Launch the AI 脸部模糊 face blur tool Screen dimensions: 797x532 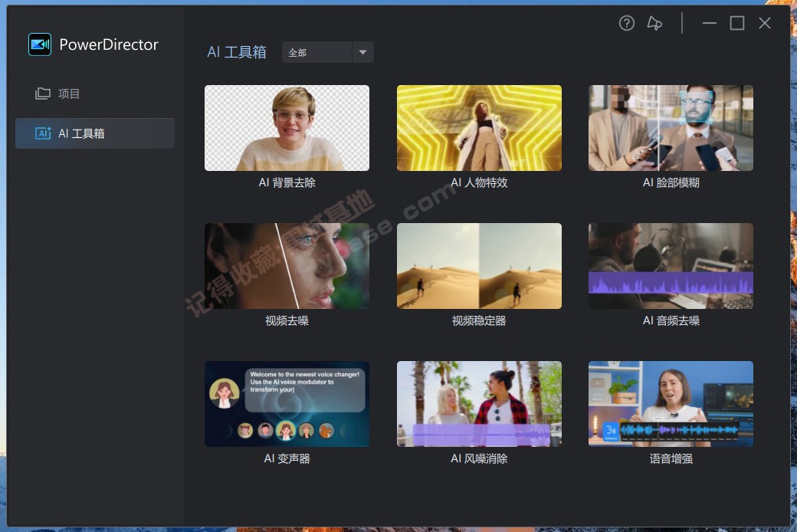(670, 128)
